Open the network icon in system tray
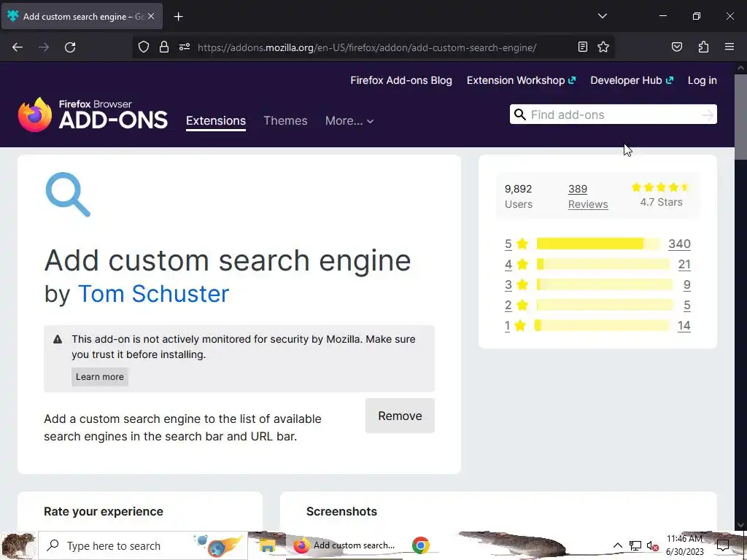 (x=635, y=545)
